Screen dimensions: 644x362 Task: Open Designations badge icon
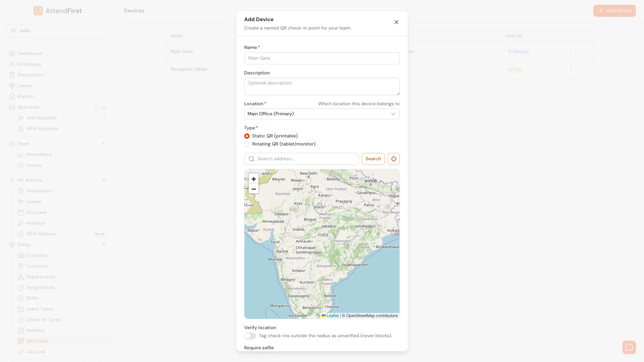[21, 288]
